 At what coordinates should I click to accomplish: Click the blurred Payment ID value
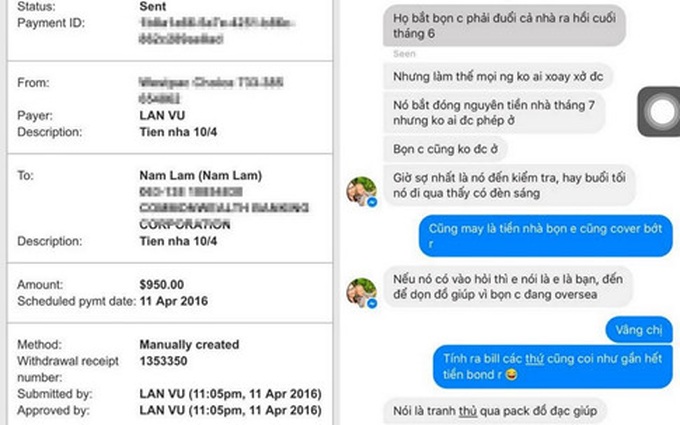click(216, 30)
